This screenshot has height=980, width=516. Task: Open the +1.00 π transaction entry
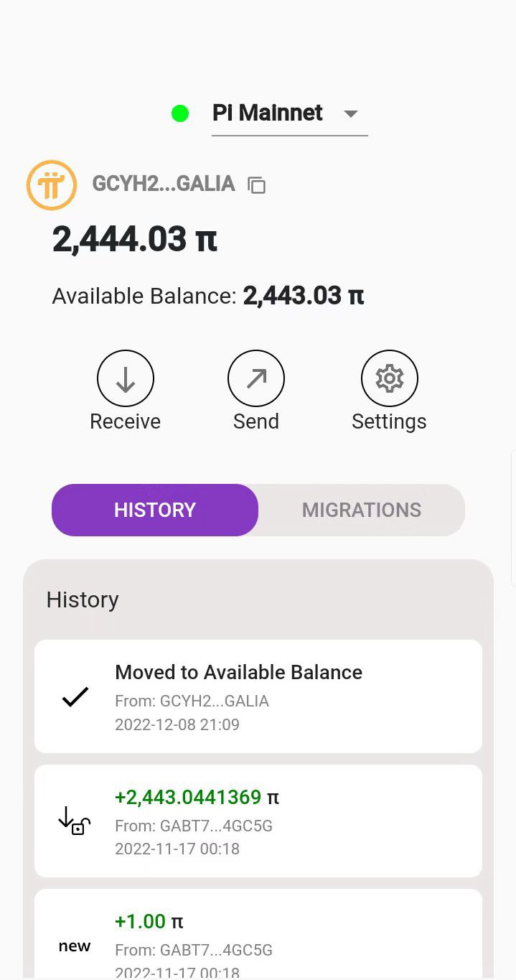(258, 933)
